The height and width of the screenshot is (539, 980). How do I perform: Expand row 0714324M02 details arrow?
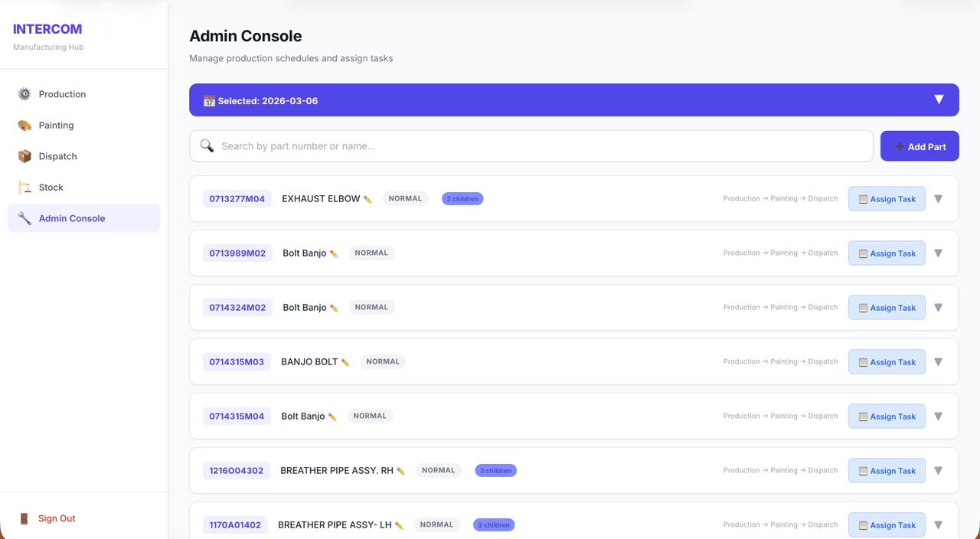(938, 308)
